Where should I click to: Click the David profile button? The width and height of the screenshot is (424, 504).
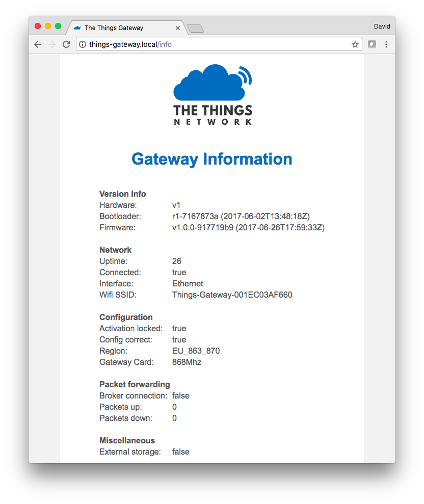coord(382,26)
